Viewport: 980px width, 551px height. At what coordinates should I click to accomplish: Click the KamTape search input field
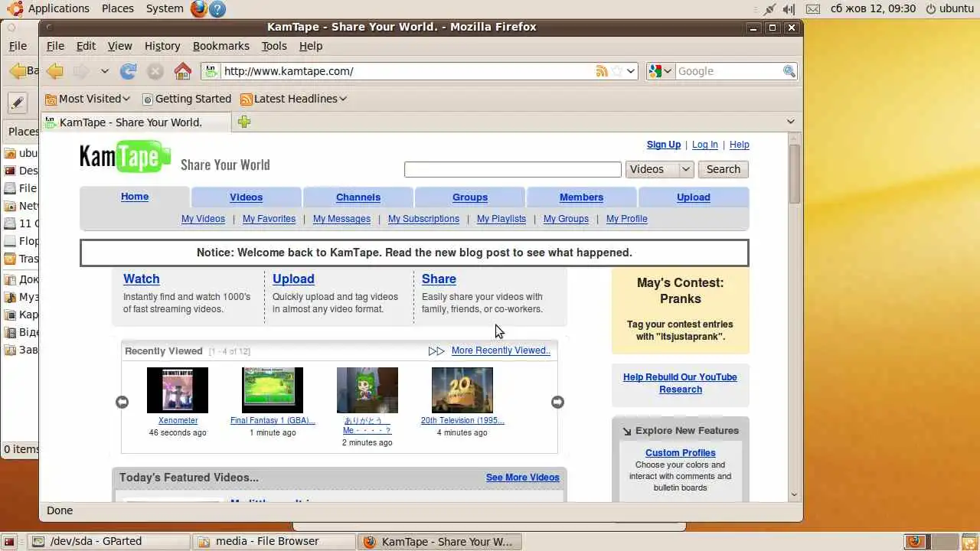pyautogui.click(x=513, y=169)
